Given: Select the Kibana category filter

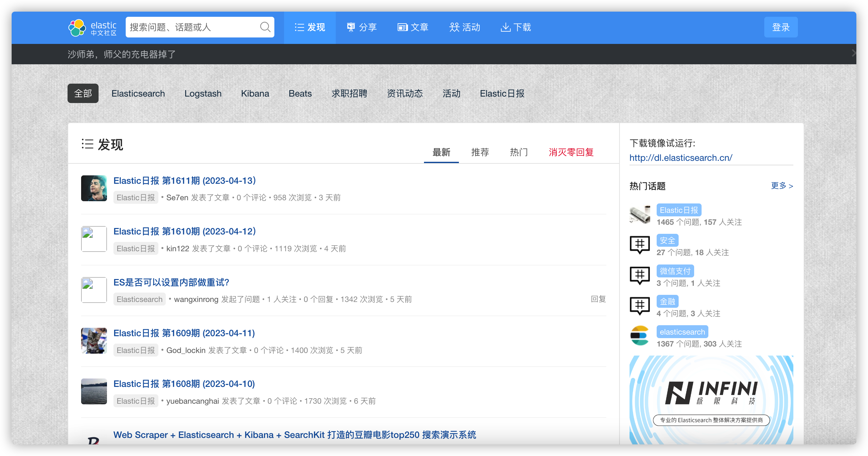Looking at the screenshot, I should click(255, 94).
